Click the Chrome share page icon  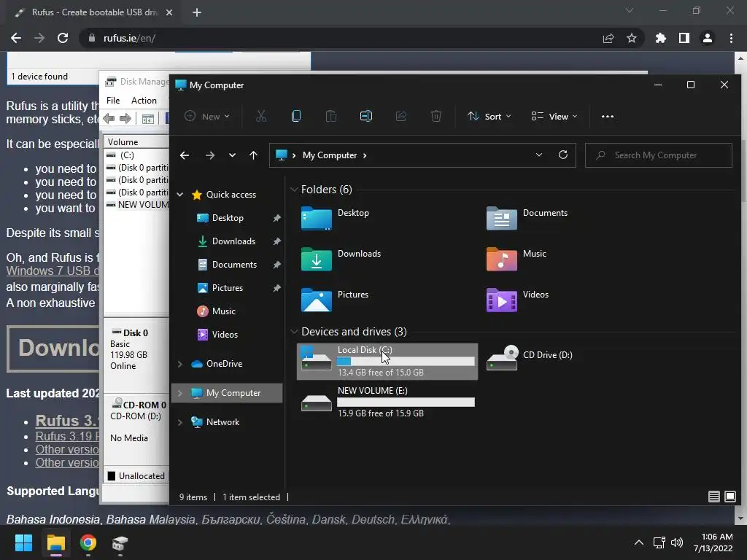click(608, 38)
